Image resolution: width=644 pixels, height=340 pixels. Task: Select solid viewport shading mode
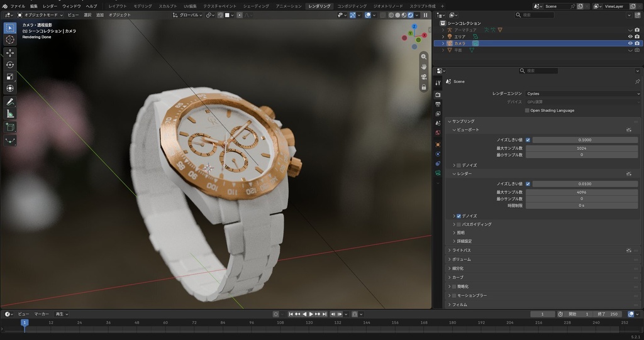pos(397,15)
